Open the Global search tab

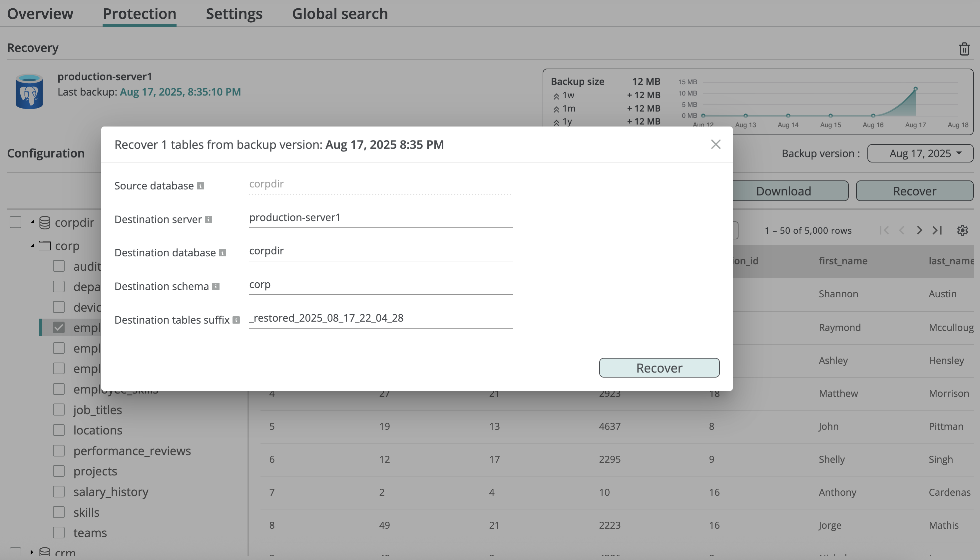(x=340, y=14)
